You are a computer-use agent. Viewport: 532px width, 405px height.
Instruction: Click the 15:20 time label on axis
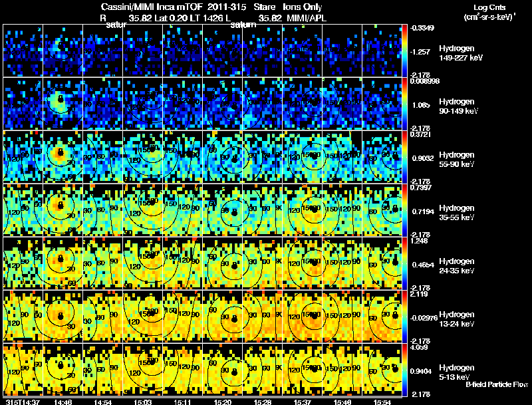(x=223, y=402)
